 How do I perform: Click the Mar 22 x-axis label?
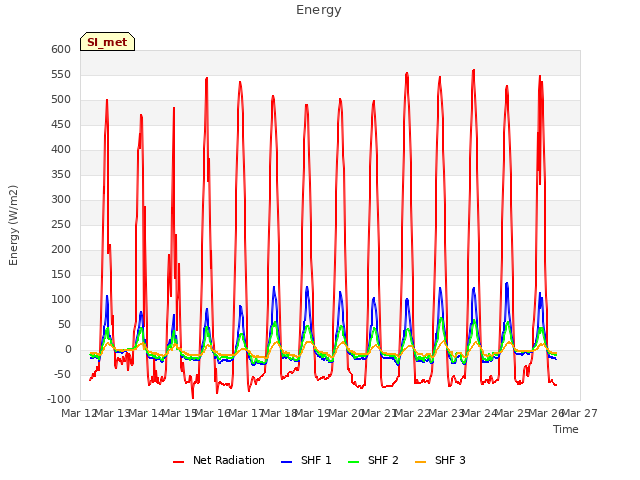[x=413, y=413]
